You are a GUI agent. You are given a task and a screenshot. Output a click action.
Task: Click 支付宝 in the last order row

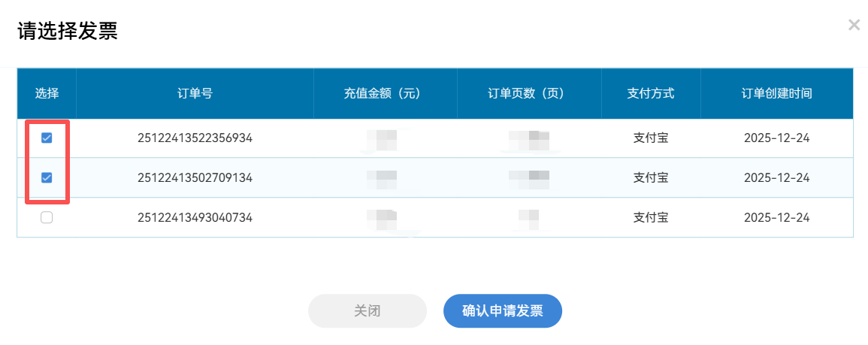(x=651, y=217)
